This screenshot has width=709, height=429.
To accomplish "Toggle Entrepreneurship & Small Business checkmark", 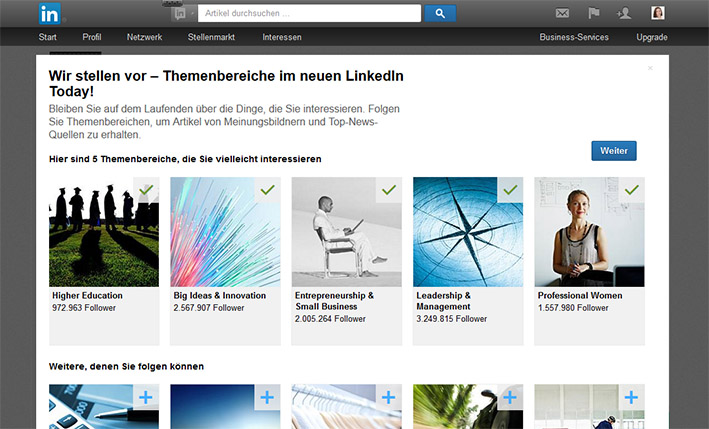I will pyautogui.click(x=389, y=190).
